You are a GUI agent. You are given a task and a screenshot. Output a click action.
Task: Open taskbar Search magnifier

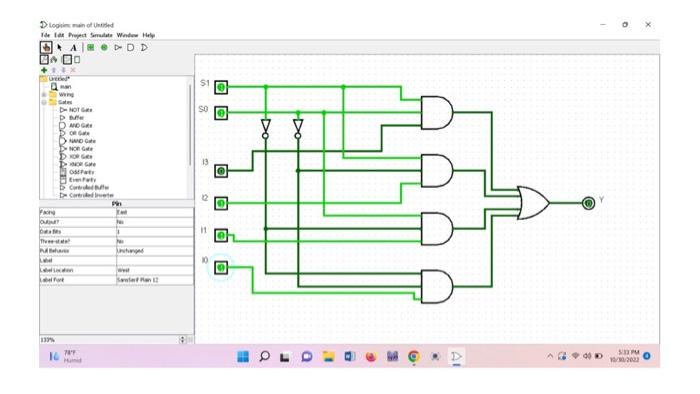coord(264,357)
